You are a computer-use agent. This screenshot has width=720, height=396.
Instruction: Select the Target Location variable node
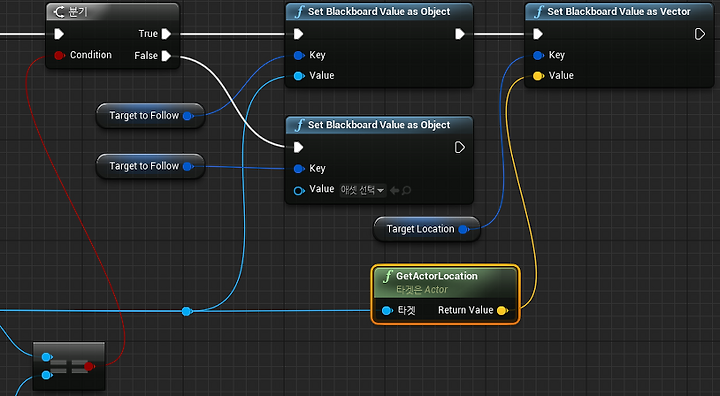tap(427, 229)
